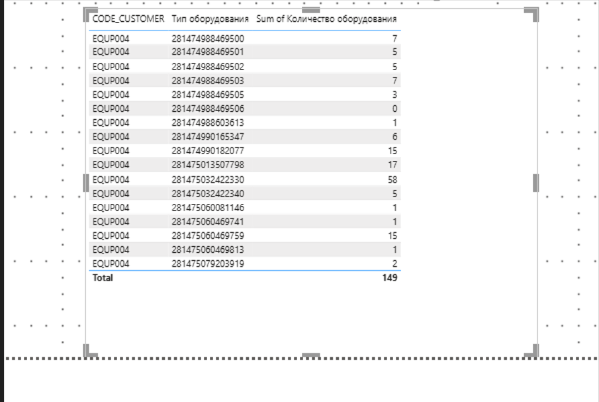Select type cell 281474988603613
The width and height of the screenshot is (599, 402).
point(208,123)
